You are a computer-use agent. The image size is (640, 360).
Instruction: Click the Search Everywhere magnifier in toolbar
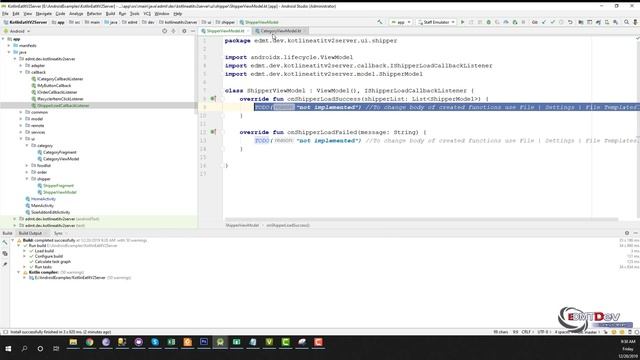(x=627, y=22)
